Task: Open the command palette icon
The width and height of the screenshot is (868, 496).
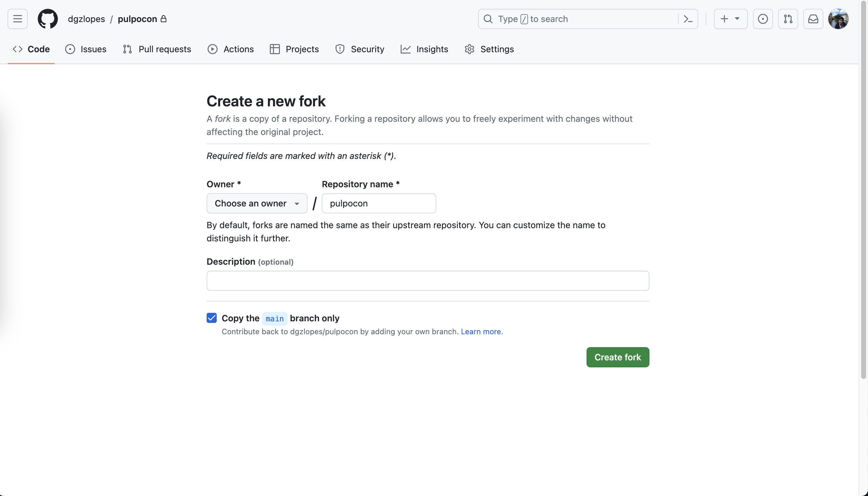Action: coord(687,19)
